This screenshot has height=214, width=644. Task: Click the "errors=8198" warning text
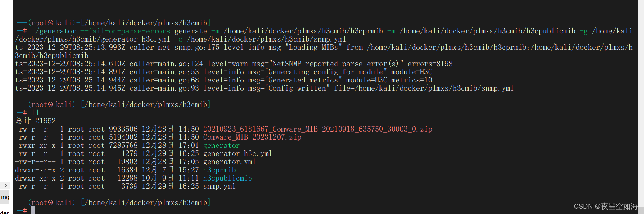coord(430,64)
